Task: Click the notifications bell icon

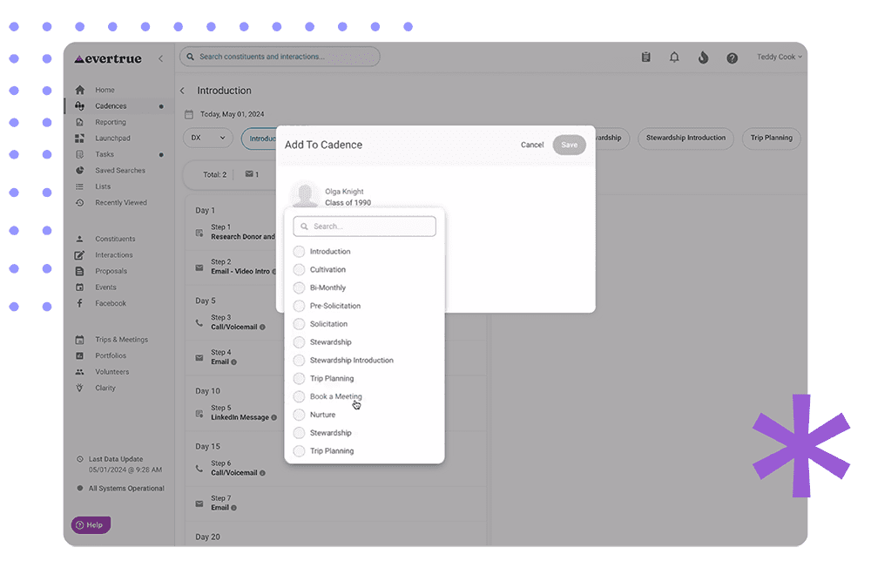Action: coord(674,57)
